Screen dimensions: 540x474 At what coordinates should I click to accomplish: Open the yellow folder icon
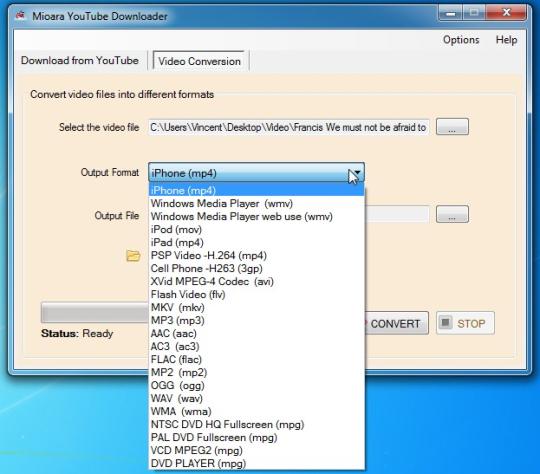(133, 255)
